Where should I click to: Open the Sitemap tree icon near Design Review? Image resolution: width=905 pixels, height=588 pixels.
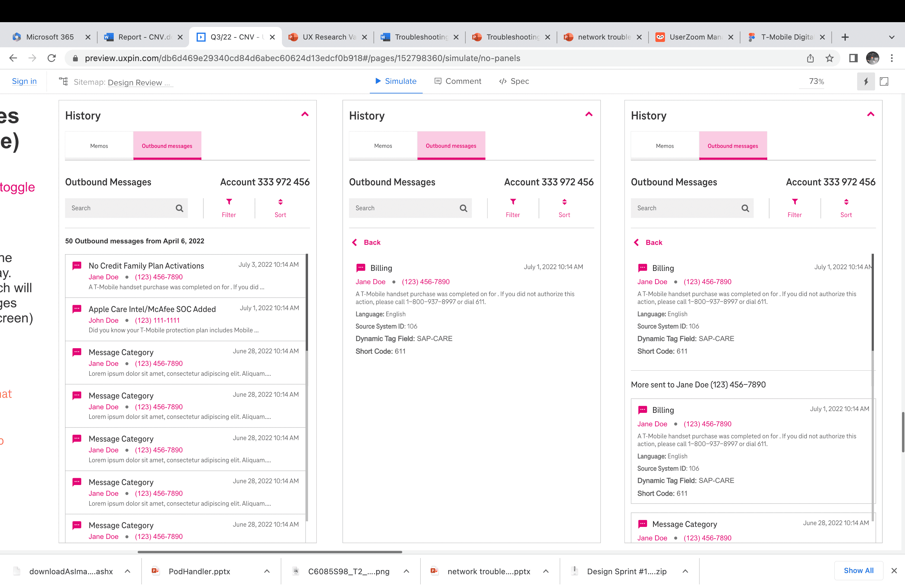coord(63,81)
